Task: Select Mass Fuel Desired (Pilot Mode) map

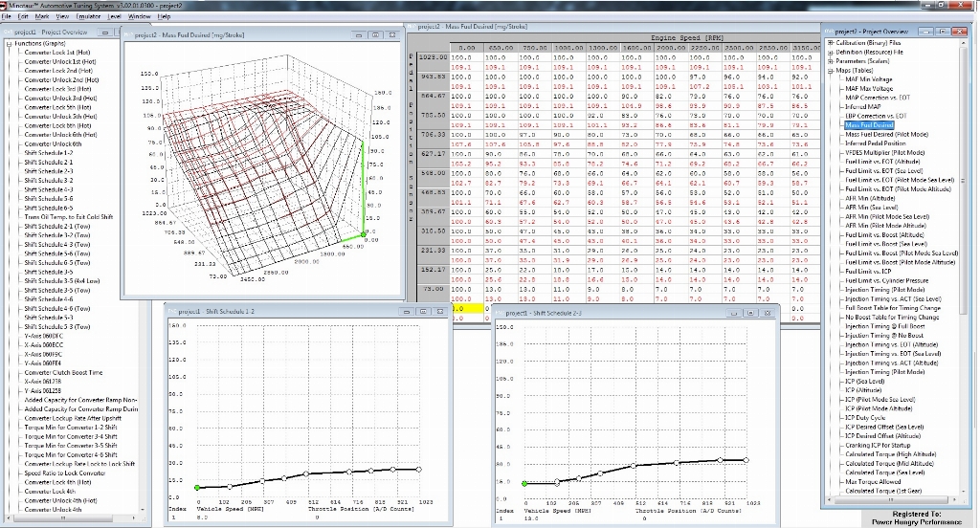Action: [x=887, y=134]
